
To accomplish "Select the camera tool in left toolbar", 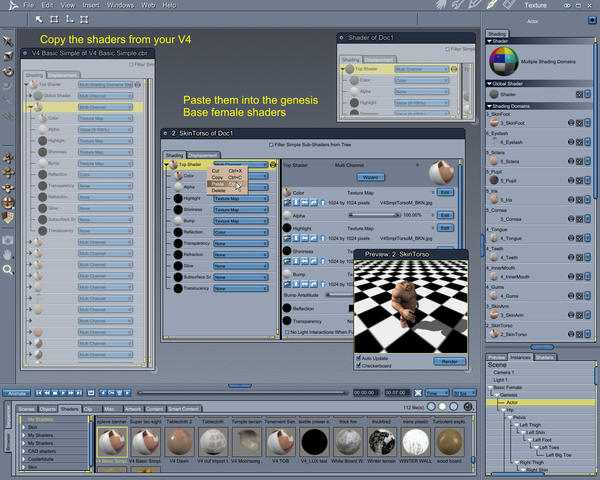I will pyautogui.click(x=8, y=240).
